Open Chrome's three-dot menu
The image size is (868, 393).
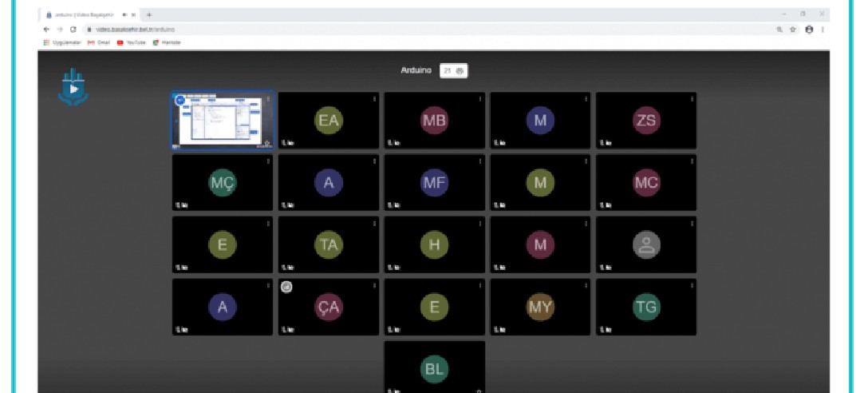click(x=823, y=29)
